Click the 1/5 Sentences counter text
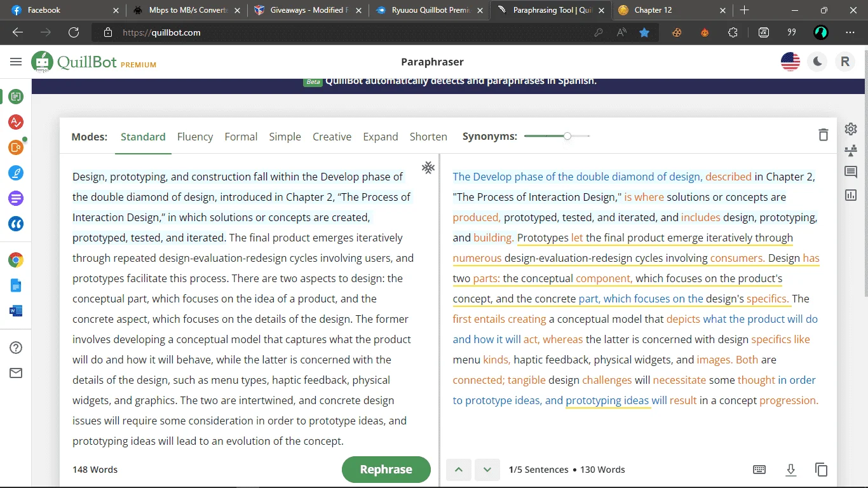 tap(539, 470)
